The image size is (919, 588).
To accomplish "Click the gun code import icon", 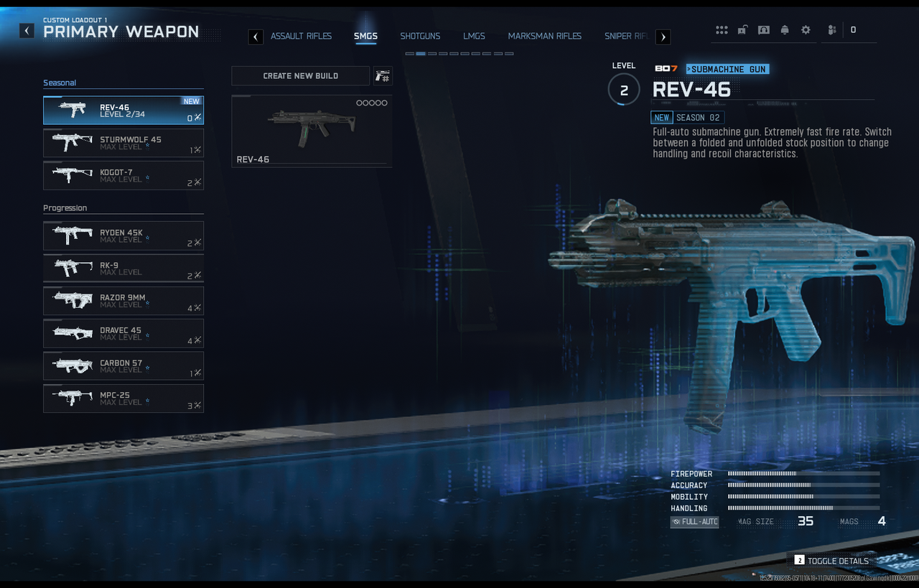I will [x=383, y=76].
